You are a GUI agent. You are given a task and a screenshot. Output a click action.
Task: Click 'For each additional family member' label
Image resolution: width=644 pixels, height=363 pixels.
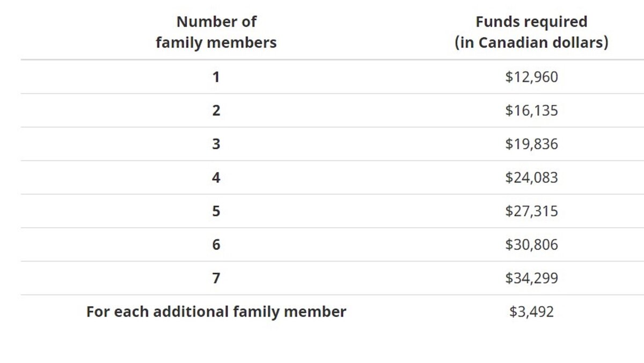[x=216, y=311]
